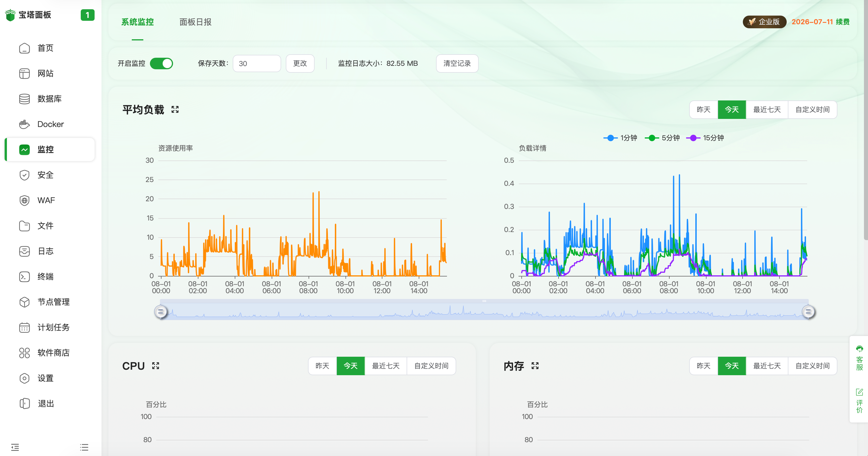
Task: Expand the CPU chart fullscreen
Action: (155, 366)
